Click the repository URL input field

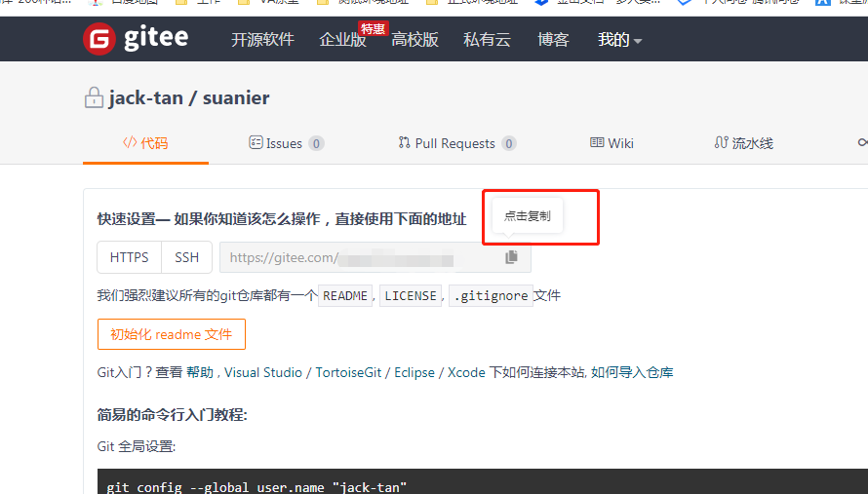pos(375,257)
